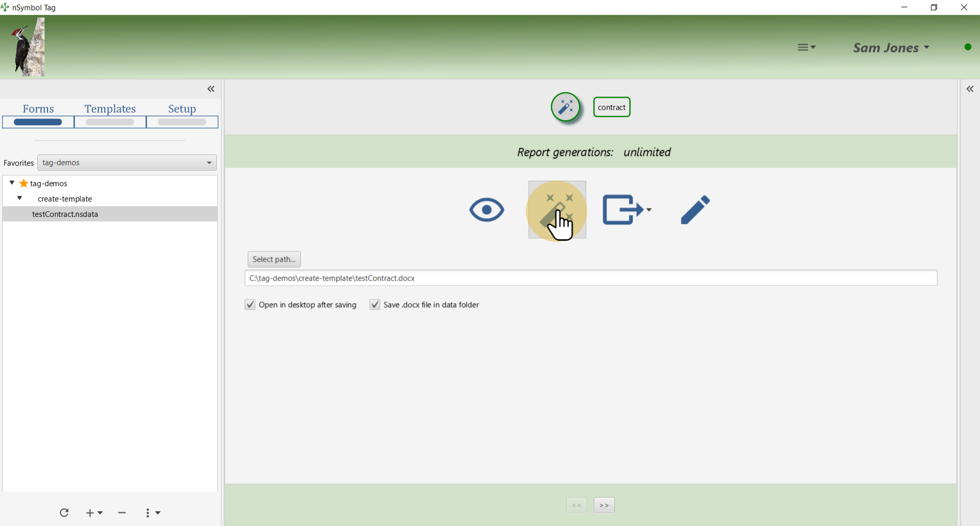Click the favorite star next to tag-demos
Image resolution: width=980 pixels, height=526 pixels.
click(x=24, y=183)
